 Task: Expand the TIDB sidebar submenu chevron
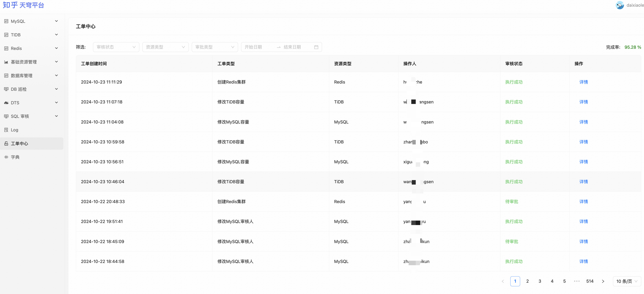point(57,35)
